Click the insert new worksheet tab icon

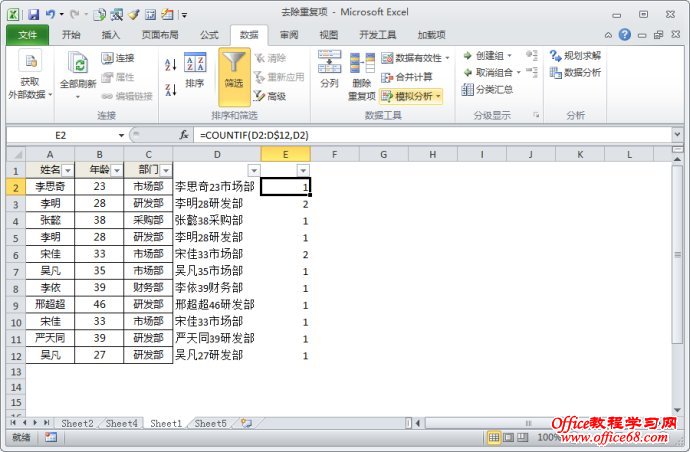(246, 423)
